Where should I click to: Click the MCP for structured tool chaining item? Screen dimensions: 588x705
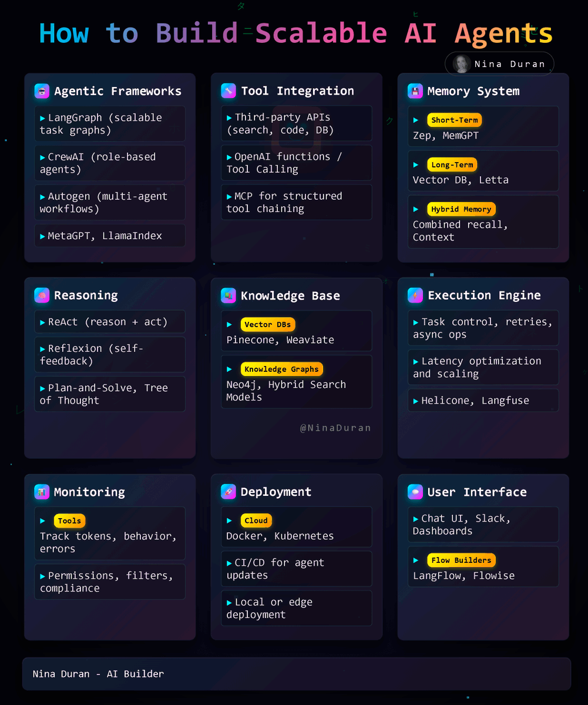(297, 203)
